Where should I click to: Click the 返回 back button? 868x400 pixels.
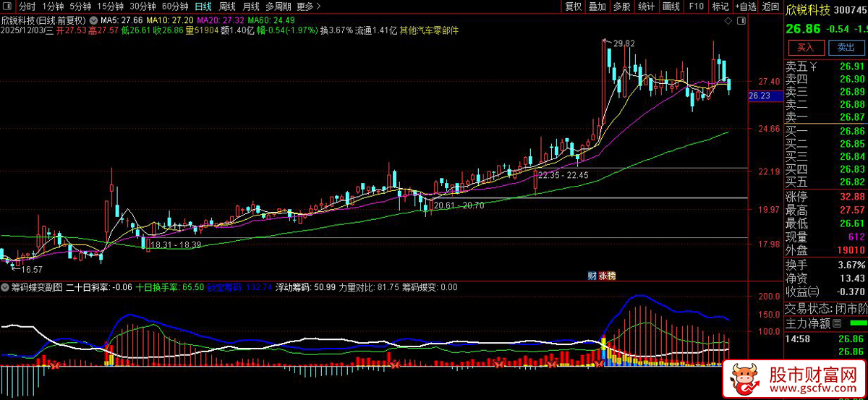click(x=770, y=7)
